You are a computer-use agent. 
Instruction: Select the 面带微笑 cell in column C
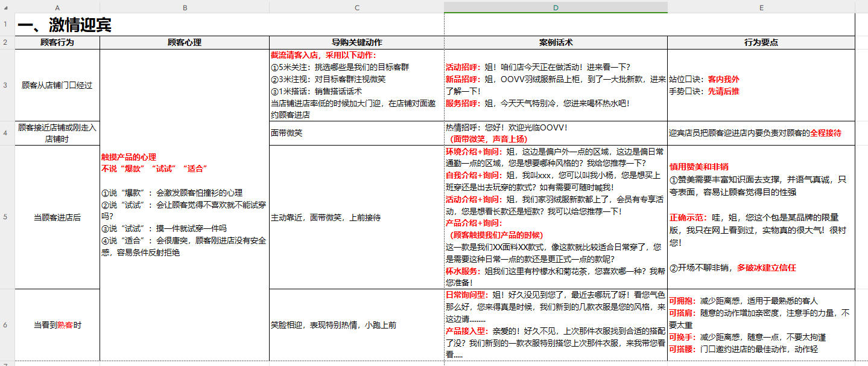356,133
